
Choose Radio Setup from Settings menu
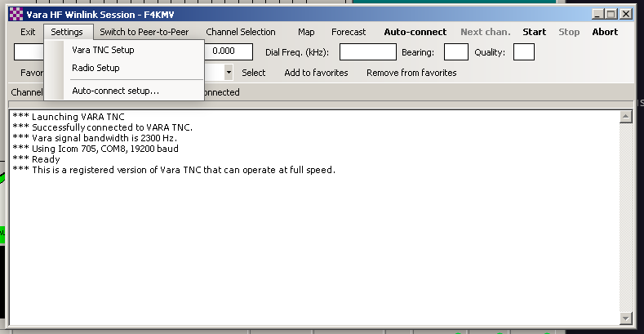click(x=95, y=68)
